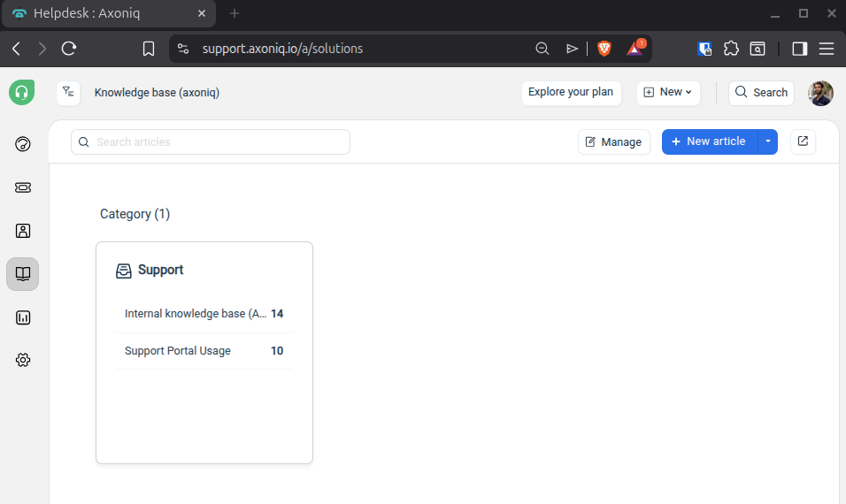Image resolution: width=846 pixels, height=504 pixels.
Task: Click the global Search button
Action: coord(761,93)
